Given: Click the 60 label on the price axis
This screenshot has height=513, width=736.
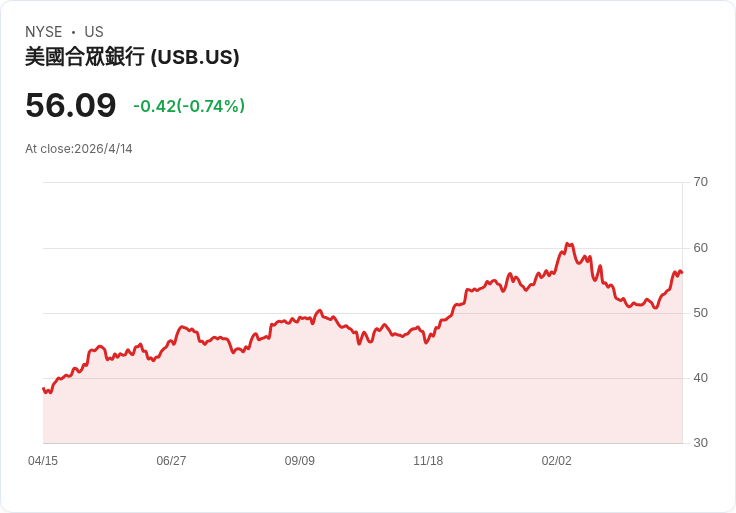Looking at the screenshot, I should tap(701, 248).
